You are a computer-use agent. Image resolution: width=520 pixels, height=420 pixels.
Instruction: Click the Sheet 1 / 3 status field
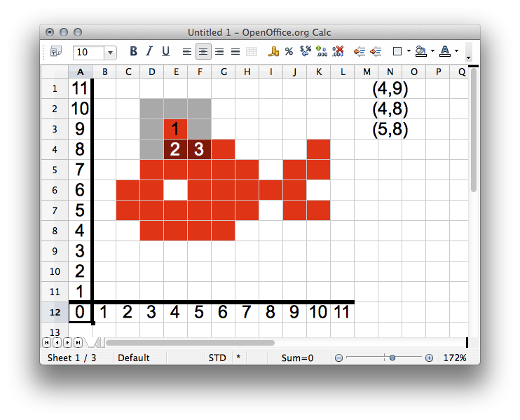(x=71, y=358)
